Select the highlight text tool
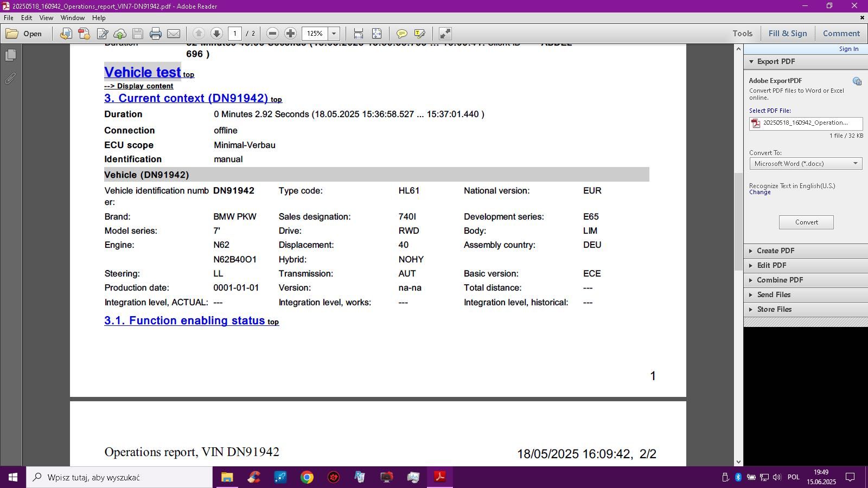Screen dimensions: 868x488 [x=419, y=34]
